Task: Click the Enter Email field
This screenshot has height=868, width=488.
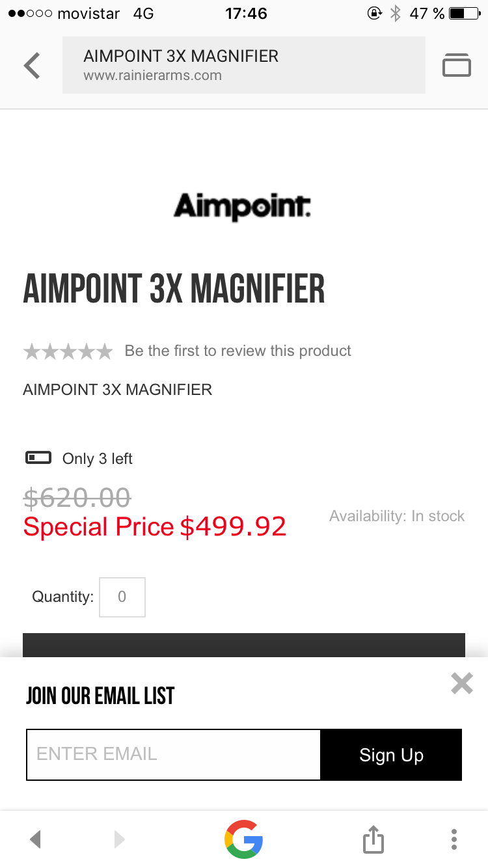Action: [x=173, y=754]
